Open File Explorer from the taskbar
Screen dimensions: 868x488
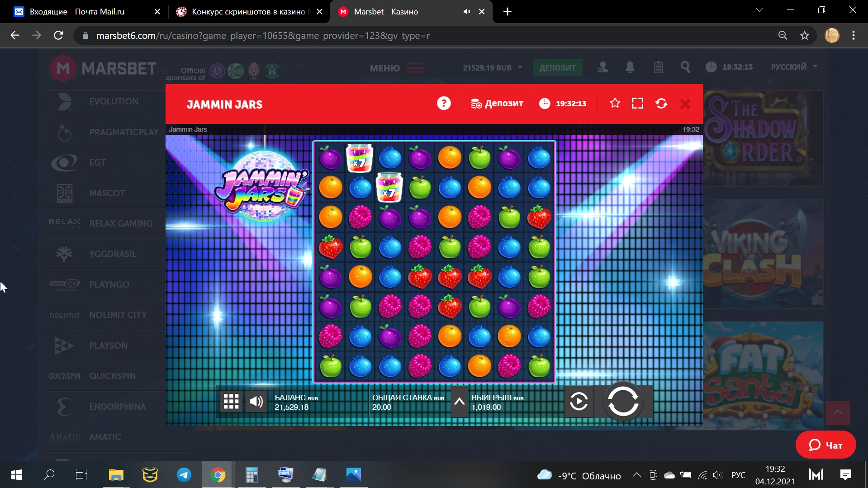(116, 475)
